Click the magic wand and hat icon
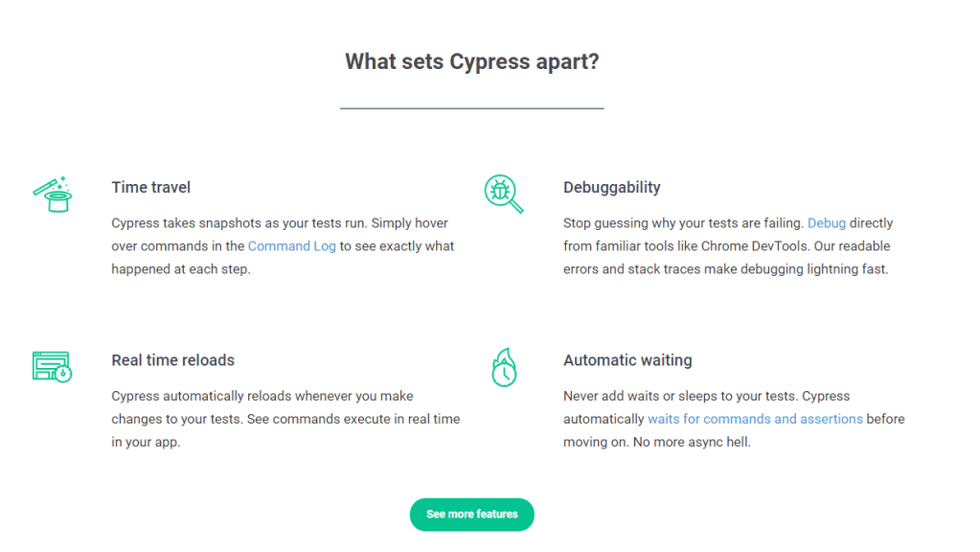Viewport: 980px width, 552px height. tap(52, 194)
